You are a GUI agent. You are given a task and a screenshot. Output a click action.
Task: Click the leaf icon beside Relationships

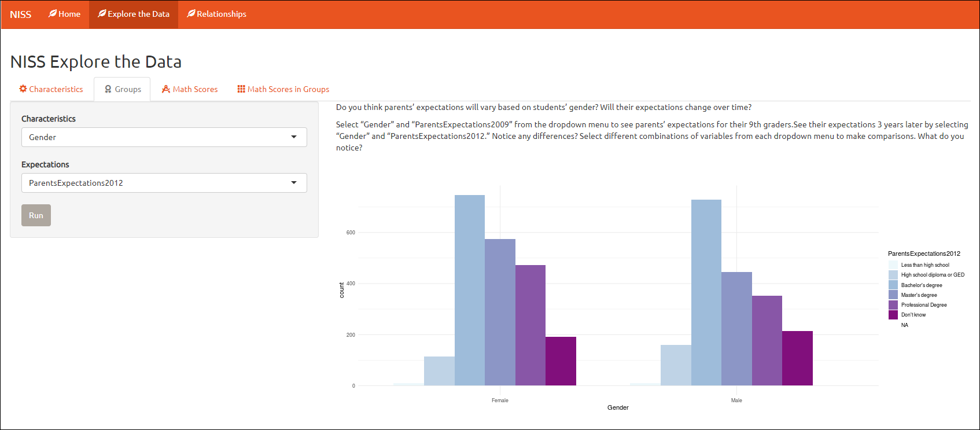click(x=191, y=14)
